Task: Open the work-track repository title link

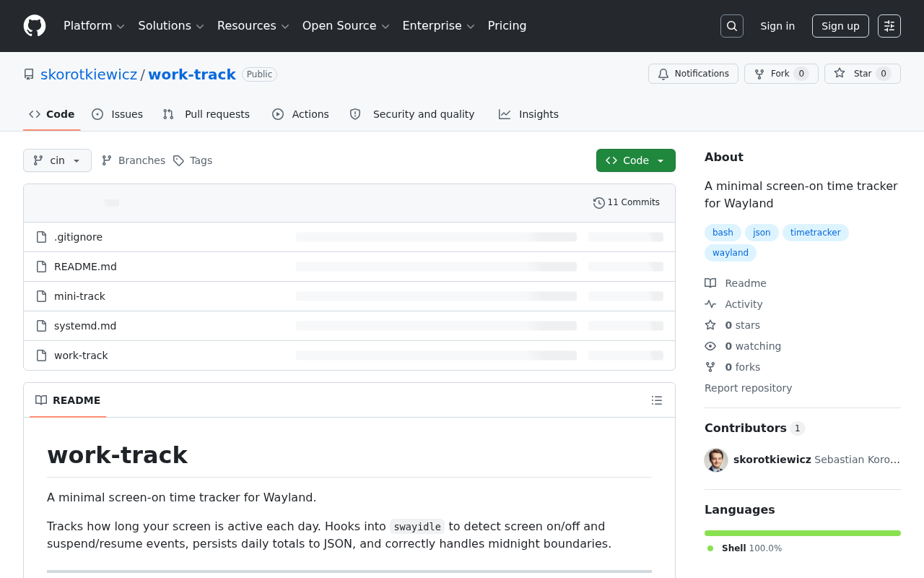Action: point(192,74)
